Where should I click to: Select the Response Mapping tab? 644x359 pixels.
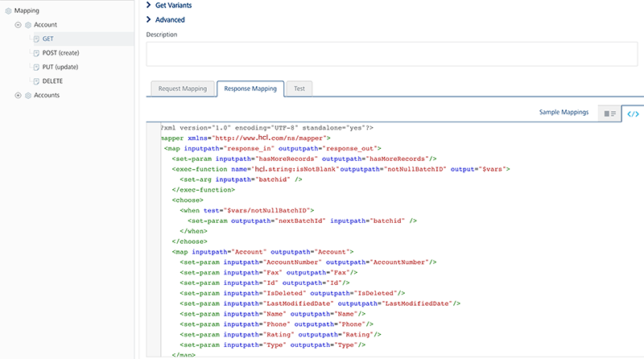pos(250,89)
